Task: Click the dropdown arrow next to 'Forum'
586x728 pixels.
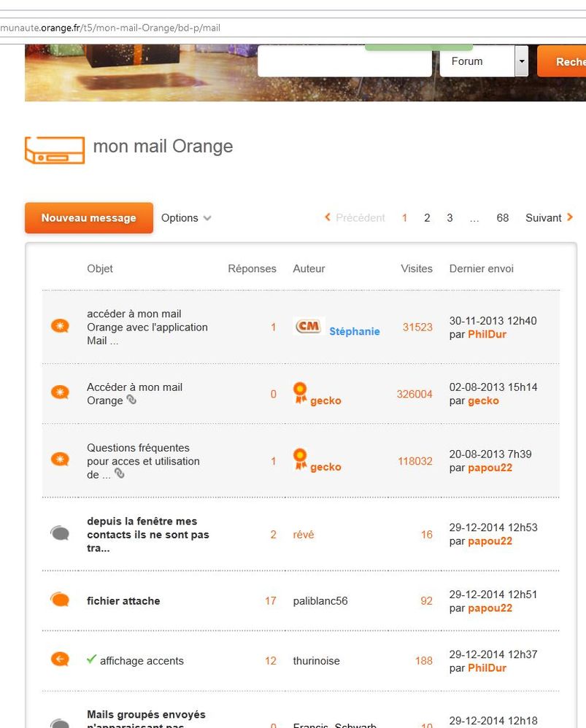Action: pos(523,61)
